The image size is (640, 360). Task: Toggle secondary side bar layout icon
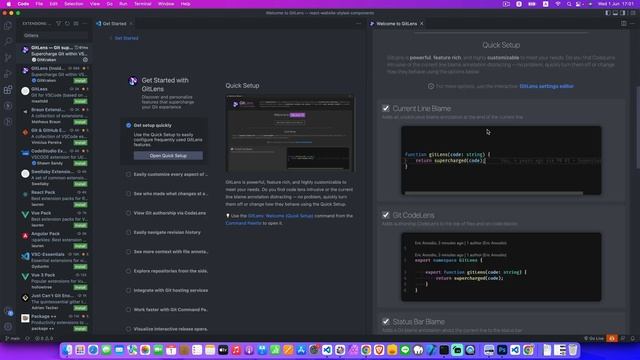623,13
